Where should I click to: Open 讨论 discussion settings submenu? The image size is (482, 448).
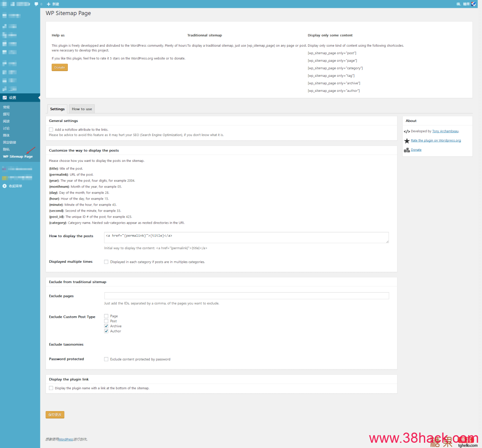6,128
